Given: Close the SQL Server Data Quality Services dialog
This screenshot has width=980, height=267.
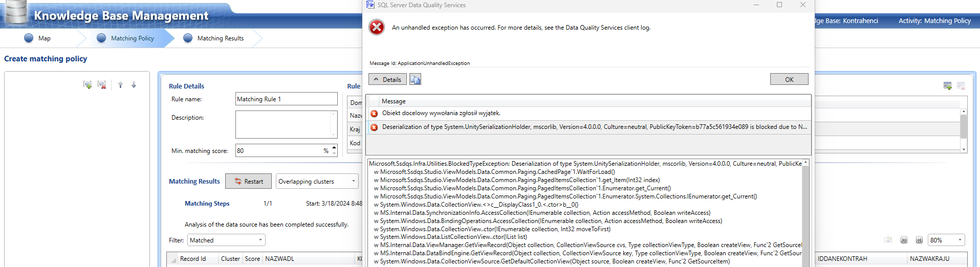Looking at the screenshot, I should (x=803, y=5).
